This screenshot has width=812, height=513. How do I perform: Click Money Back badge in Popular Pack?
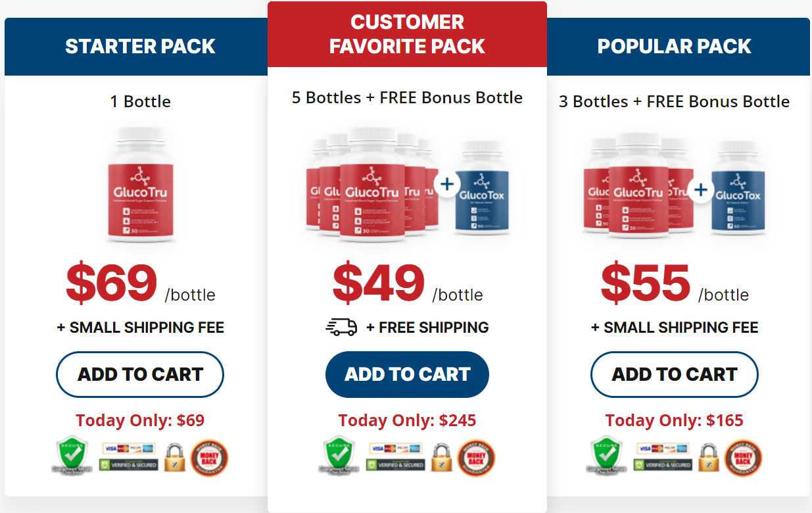click(x=743, y=458)
